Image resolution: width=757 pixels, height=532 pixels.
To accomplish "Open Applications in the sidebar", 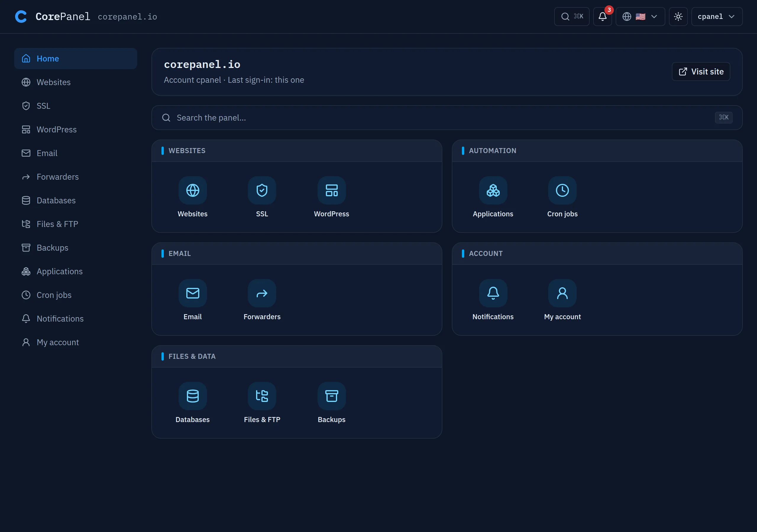I will pos(75,271).
